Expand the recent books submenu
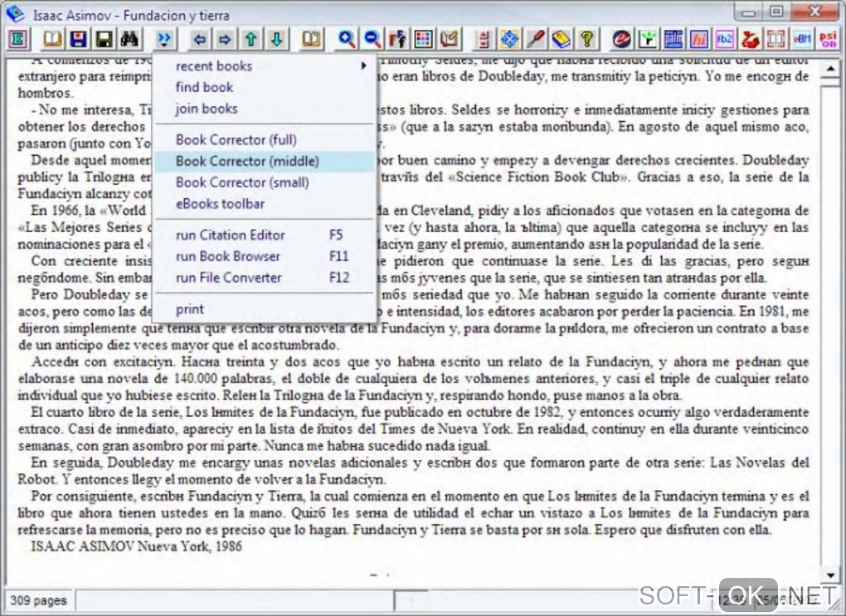The image size is (846, 616). [265, 65]
